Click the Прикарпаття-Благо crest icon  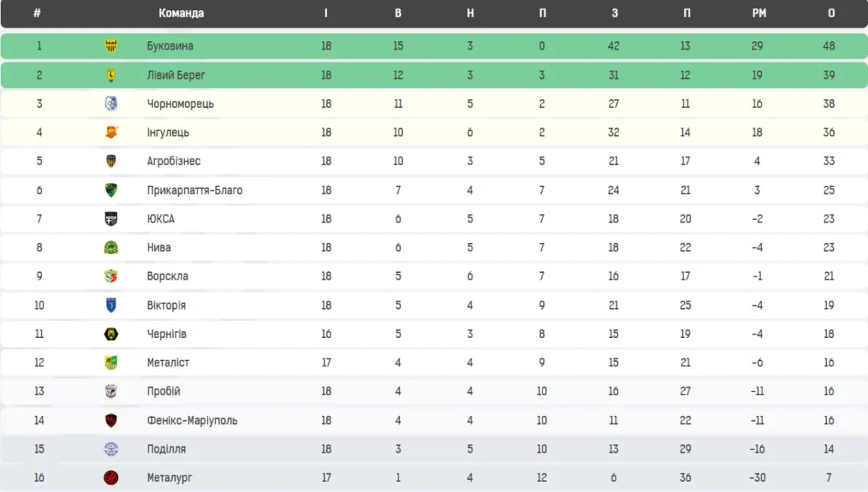tap(111, 190)
